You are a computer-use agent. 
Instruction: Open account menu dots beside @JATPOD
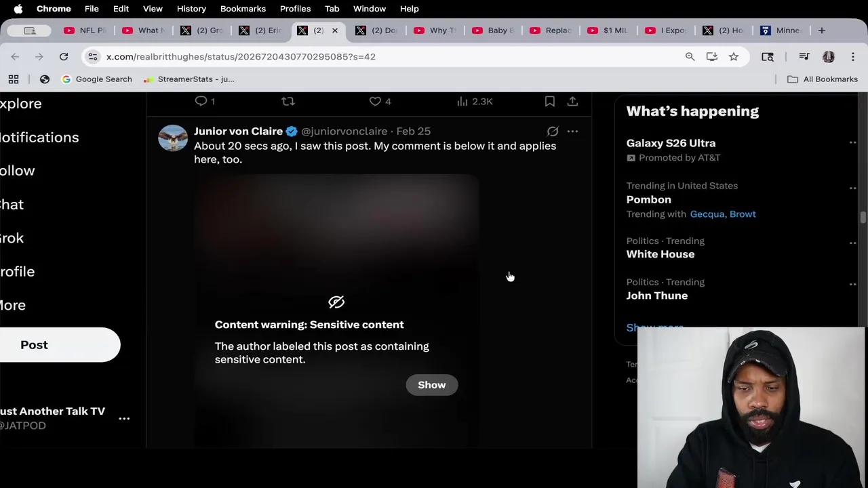(124, 419)
